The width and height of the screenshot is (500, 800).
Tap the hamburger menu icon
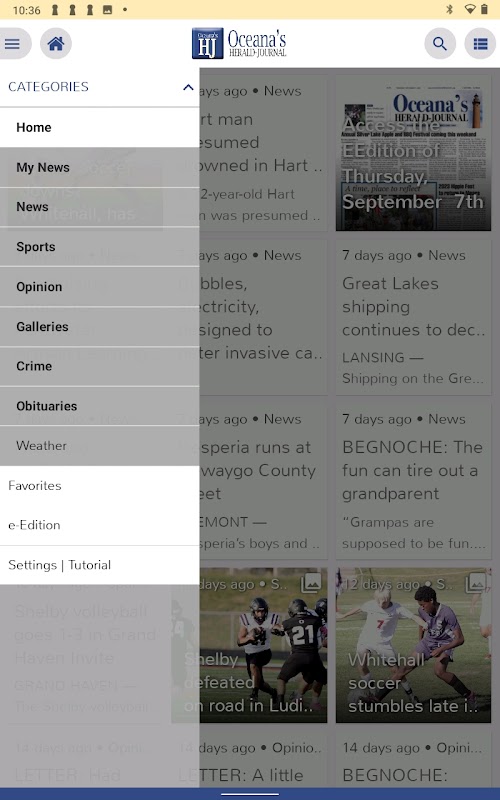(x=12, y=44)
